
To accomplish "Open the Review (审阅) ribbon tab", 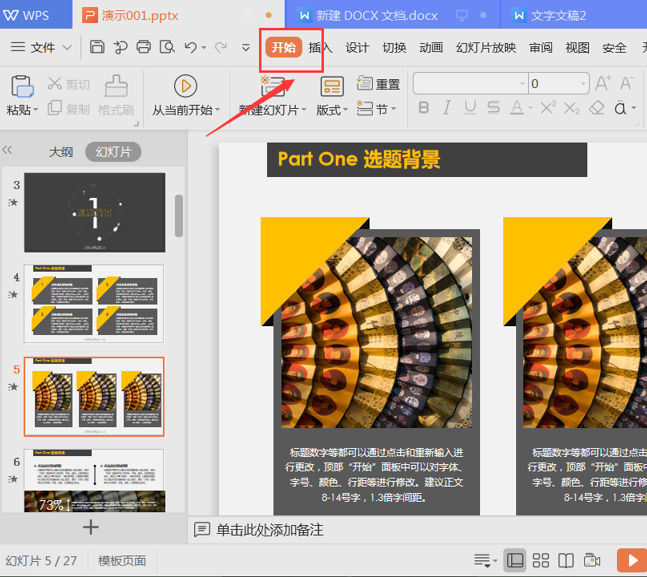I will [x=541, y=48].
